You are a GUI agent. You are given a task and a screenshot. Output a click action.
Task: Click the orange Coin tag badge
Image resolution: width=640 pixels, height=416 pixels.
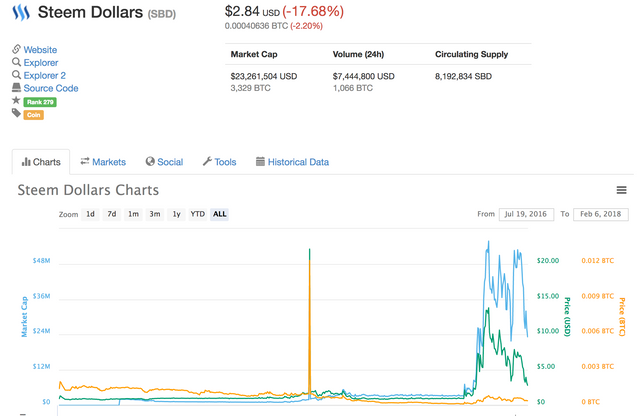point(33,114)
